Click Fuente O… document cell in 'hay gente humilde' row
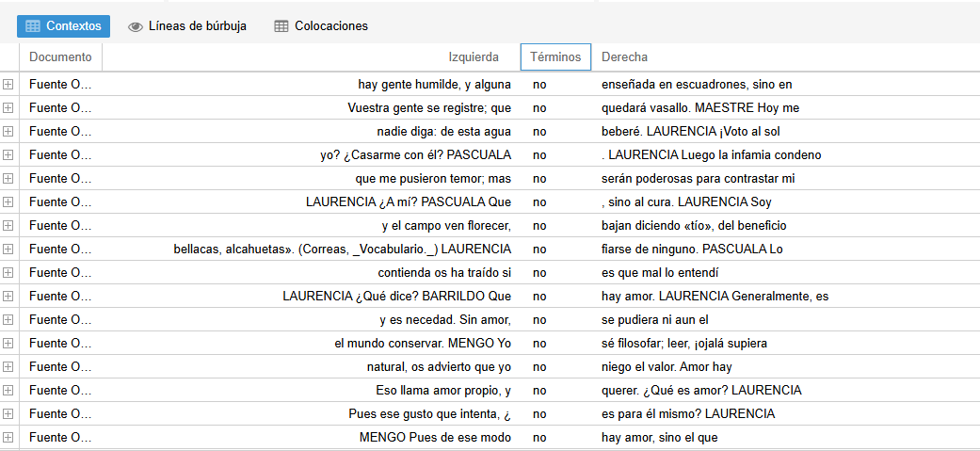980x451 pixels. click(x=60, y=85)
